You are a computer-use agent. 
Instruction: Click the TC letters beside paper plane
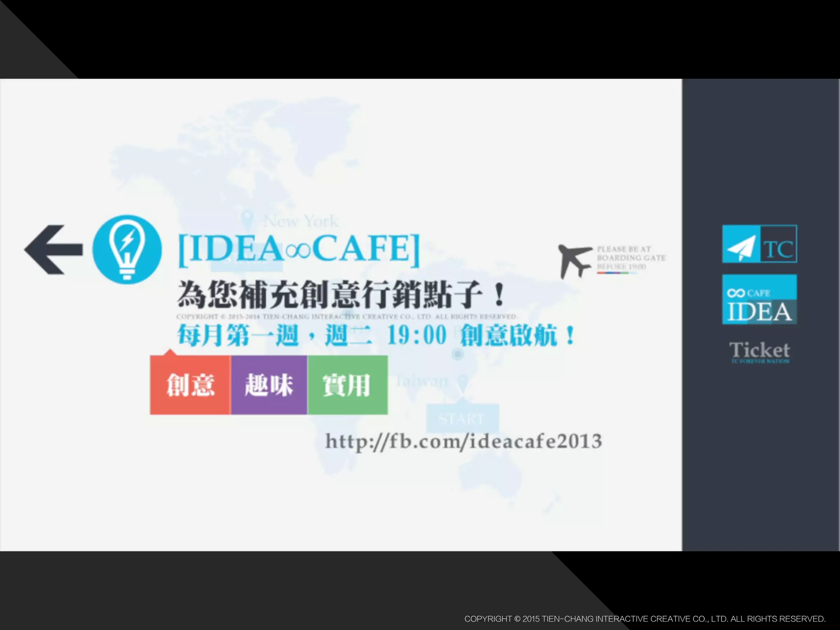click(x=778, y=249)
